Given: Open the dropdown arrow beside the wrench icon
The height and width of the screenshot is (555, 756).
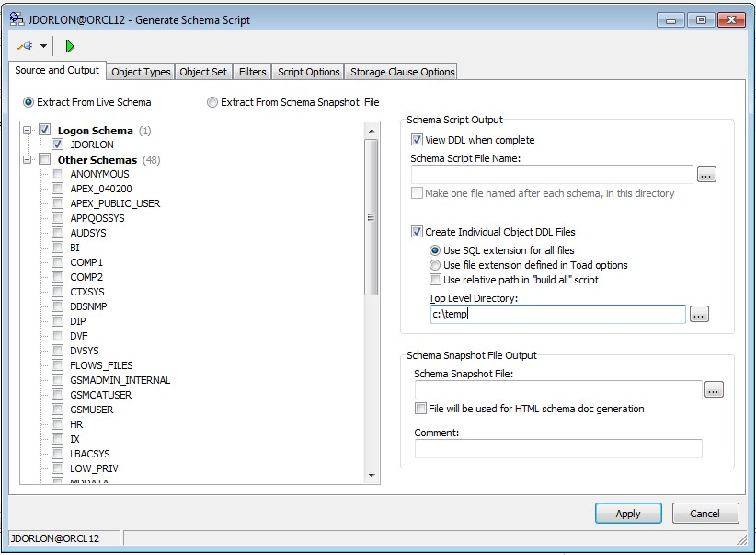Looking at the screenshot, I should [43, 46].
